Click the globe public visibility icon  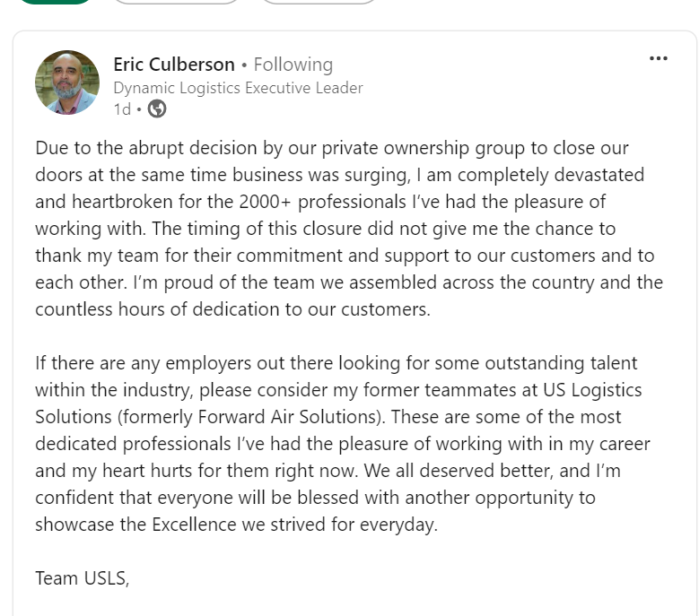point(157,108)
